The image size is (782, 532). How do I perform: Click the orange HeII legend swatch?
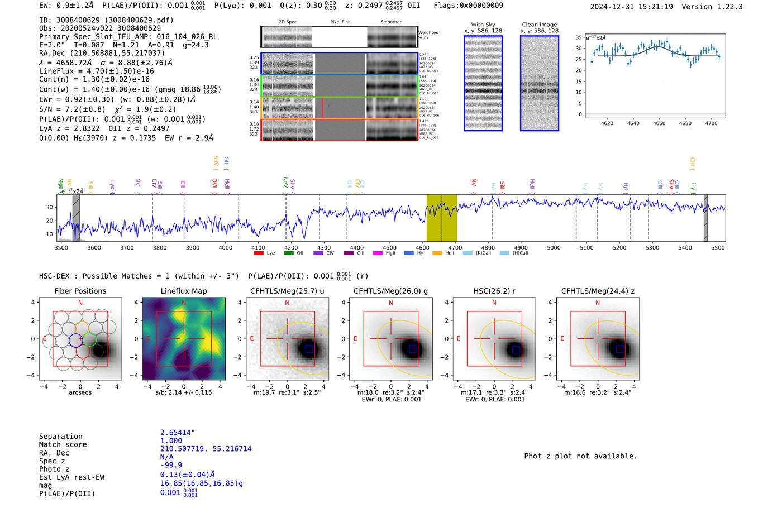point(437,253)
